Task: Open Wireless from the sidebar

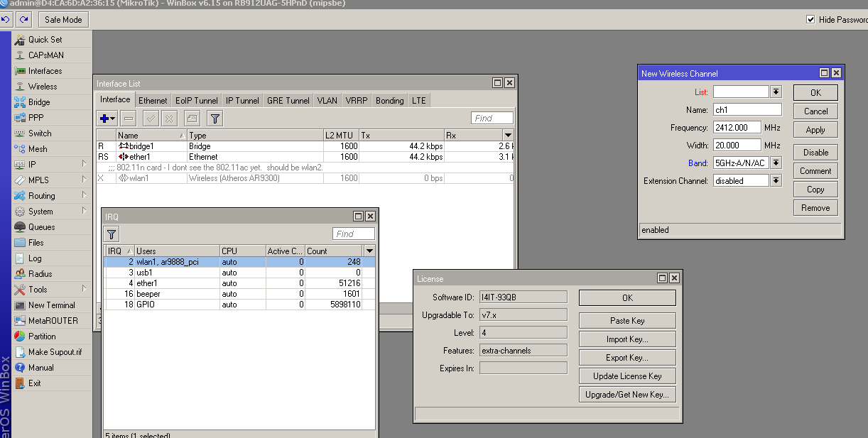Action: [x=43, y=87]
